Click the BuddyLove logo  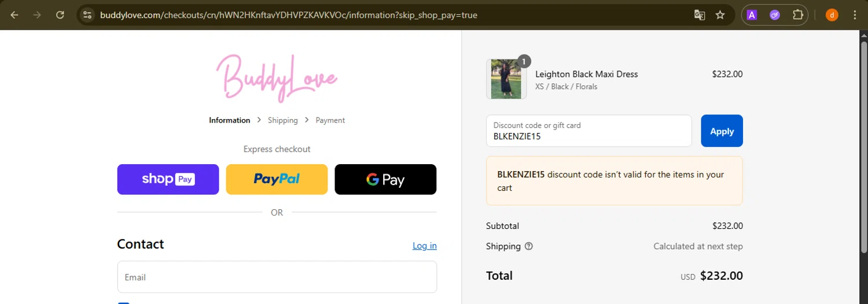[277, 79]
